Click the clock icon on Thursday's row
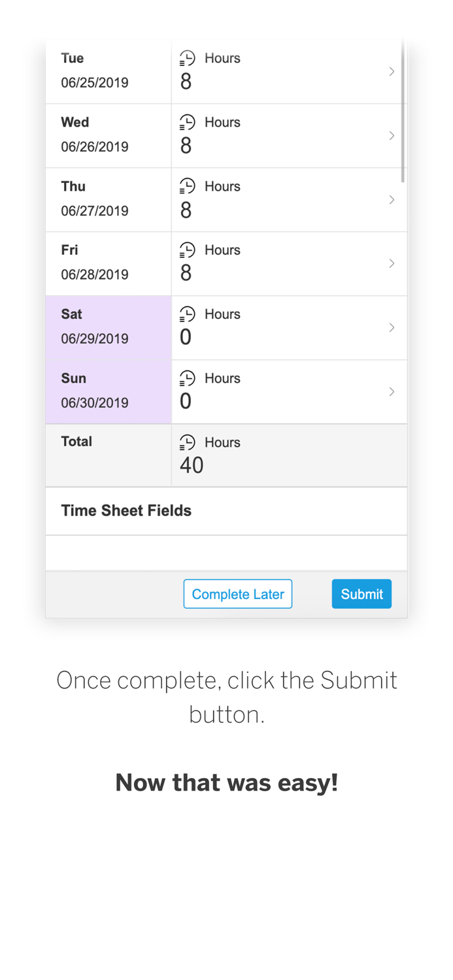This screenshot has width=453, height=980. coord(187,186)
